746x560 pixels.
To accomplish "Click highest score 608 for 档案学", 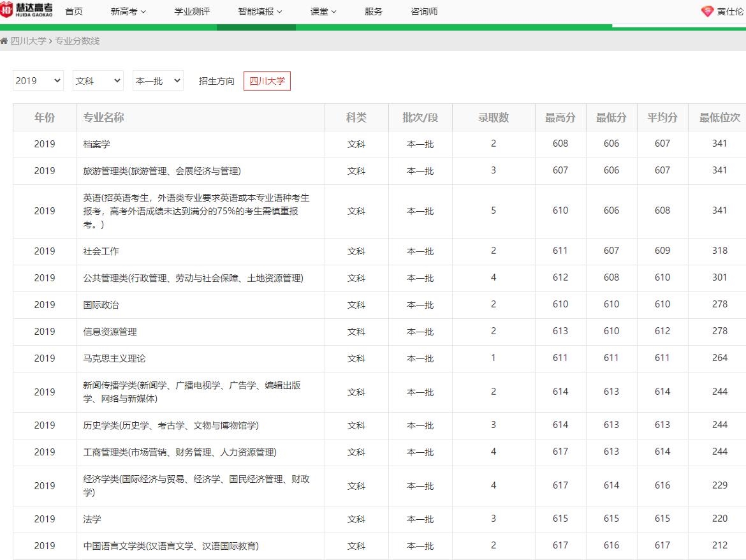I will pos(560,144).
